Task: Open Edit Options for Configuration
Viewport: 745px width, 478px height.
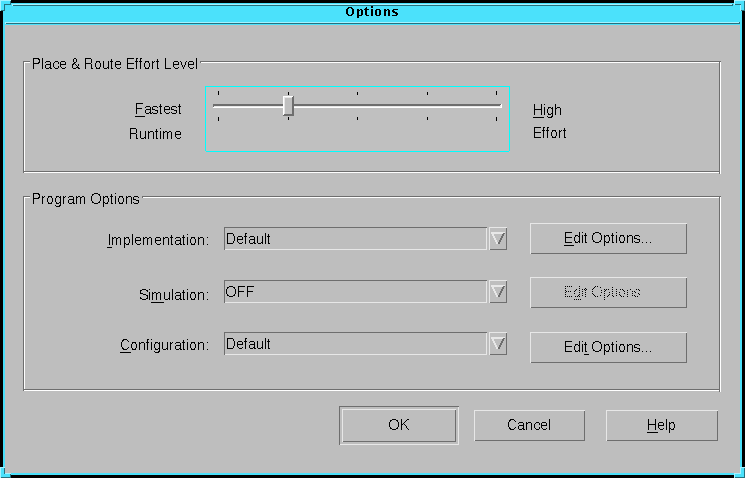Action: click(x=608, y=347)
